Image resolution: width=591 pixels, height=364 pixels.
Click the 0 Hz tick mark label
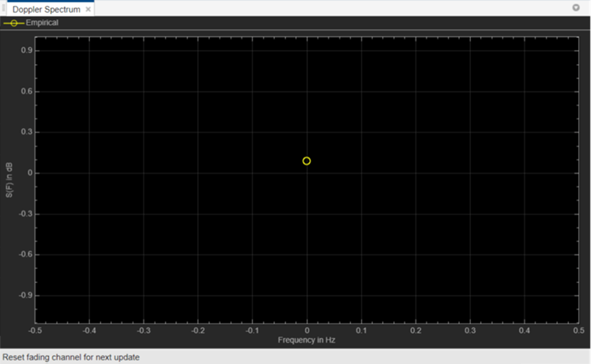point(307,331)
